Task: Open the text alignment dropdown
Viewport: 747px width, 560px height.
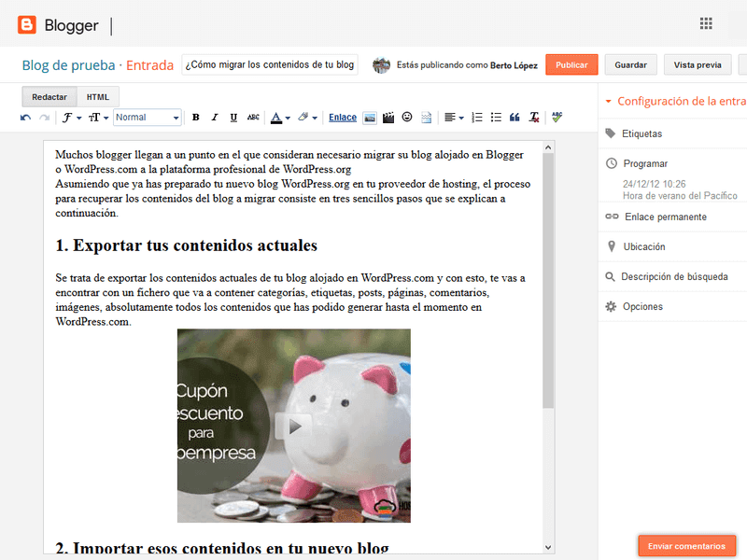Action: point(454,118)
